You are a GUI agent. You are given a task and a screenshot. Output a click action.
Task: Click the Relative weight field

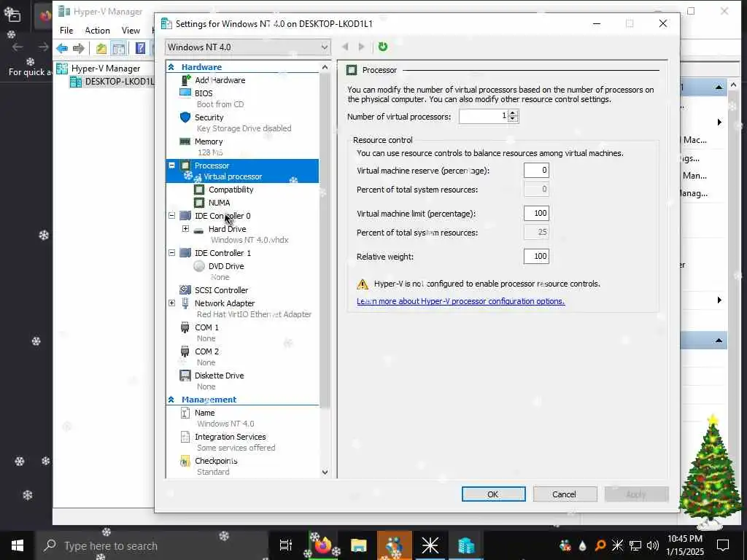[x=536, y=256]
